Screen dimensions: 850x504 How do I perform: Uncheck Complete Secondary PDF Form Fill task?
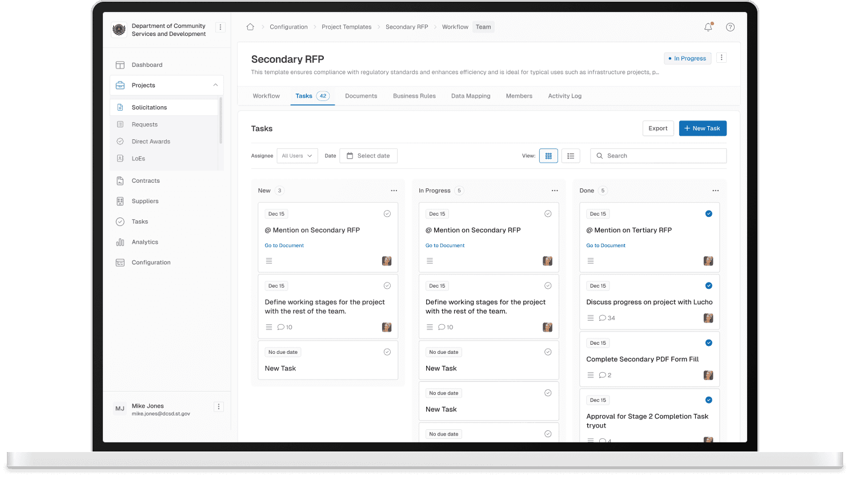(x=709, y=342)
